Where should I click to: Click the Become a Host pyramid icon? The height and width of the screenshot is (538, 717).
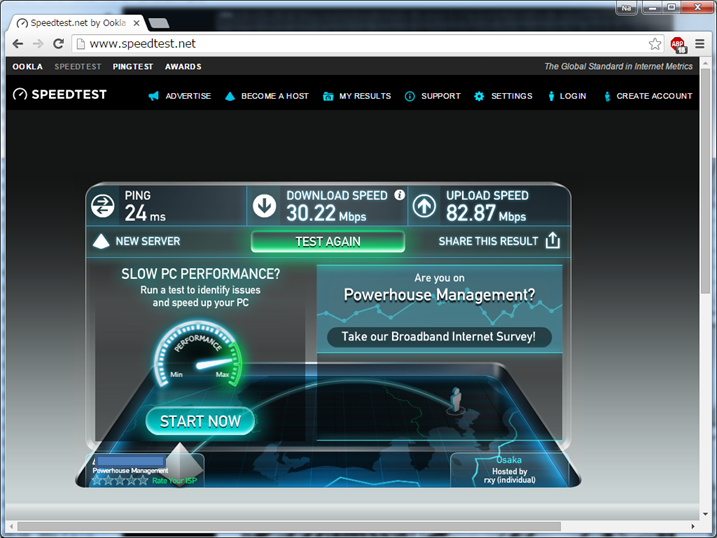tap(230, 96)
